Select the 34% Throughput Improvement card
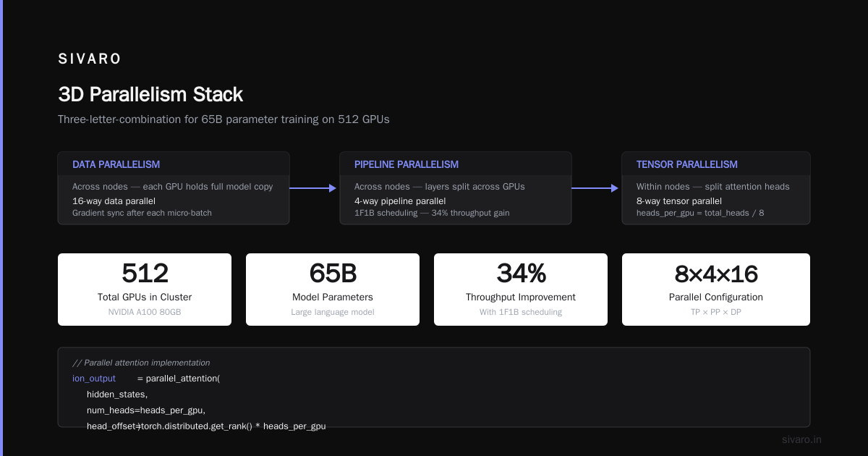 (x=521, y=290)
